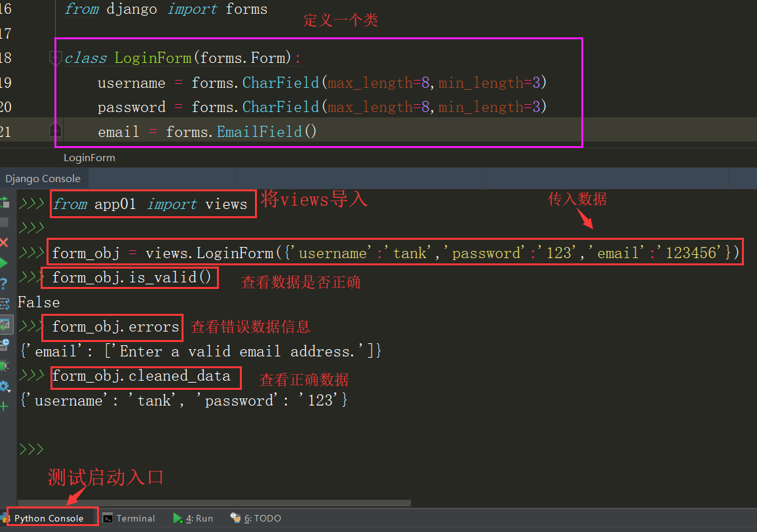Switch to the Django Console tab

pos(43,179)
